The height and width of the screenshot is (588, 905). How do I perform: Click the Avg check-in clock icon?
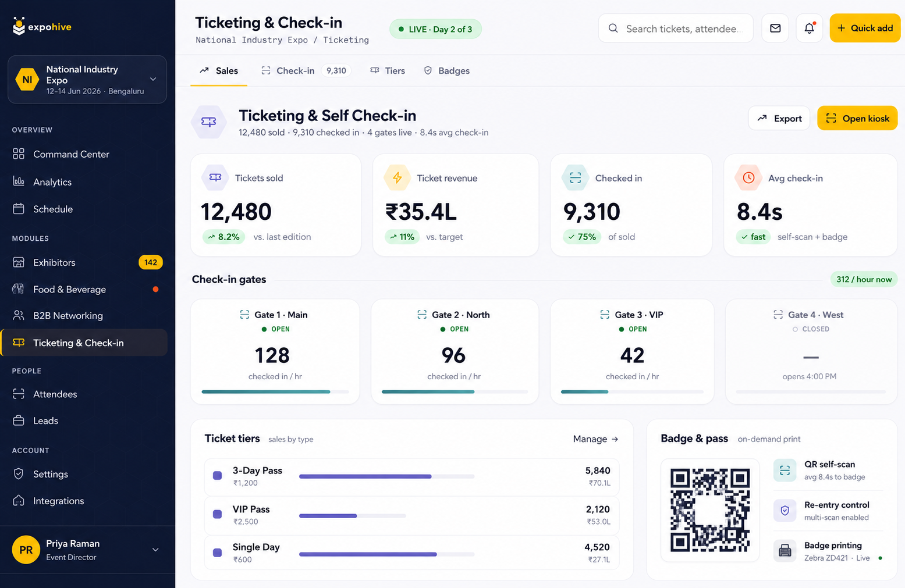pyautogui.click(x=748, y=178)
